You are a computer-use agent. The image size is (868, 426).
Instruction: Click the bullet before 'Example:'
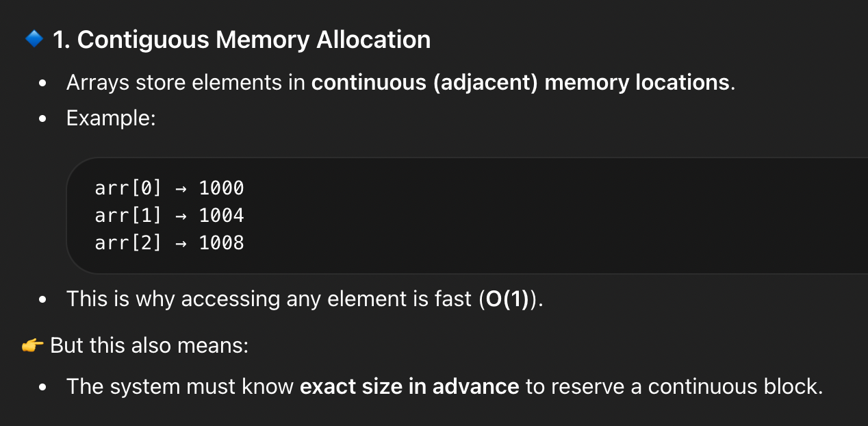(43, 118)
